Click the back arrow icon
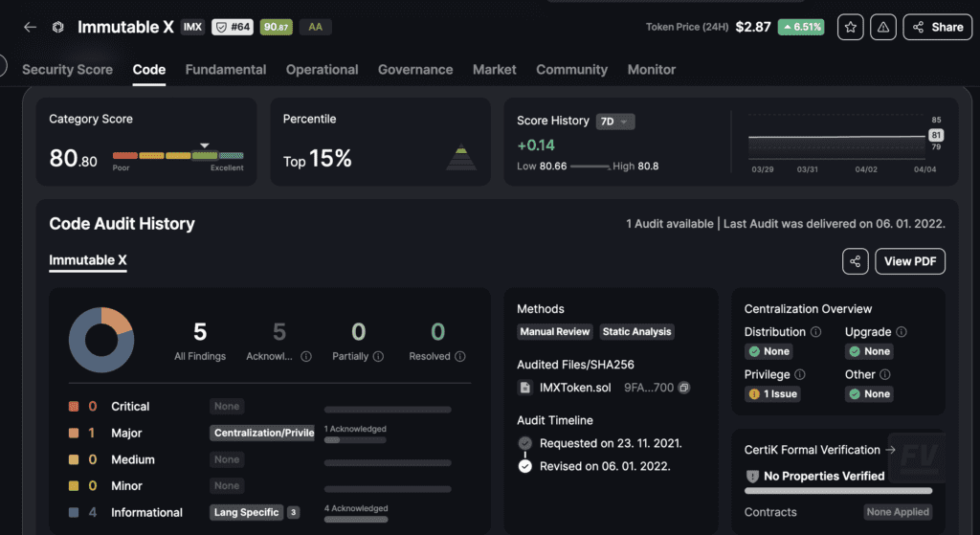 click(x=30, y=27)
